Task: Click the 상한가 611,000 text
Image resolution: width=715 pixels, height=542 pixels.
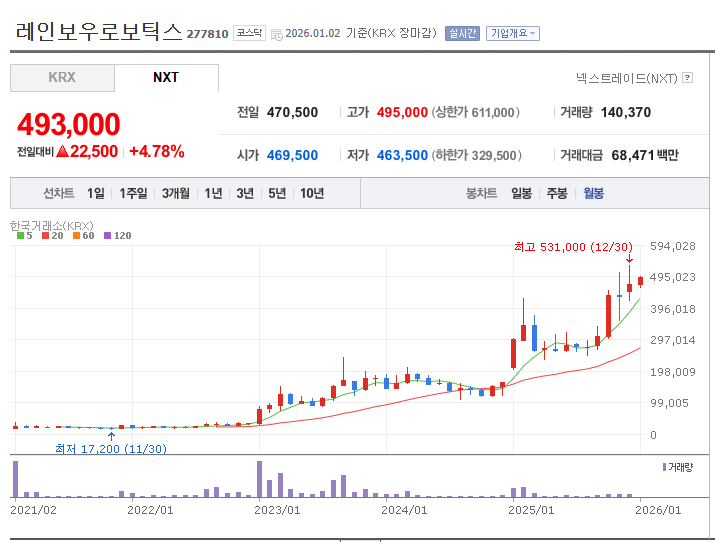Action: point(476,112)
